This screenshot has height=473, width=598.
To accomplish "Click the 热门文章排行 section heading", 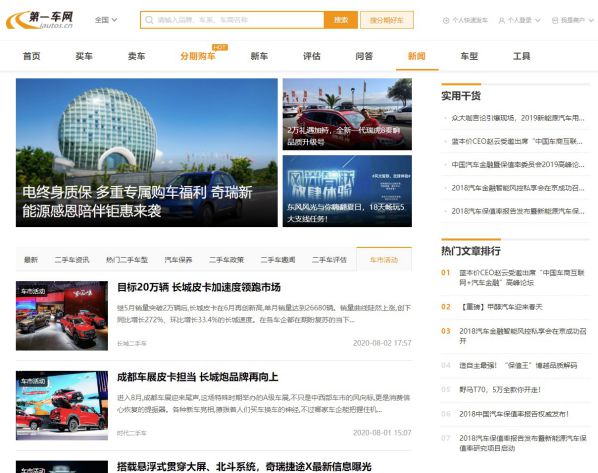I will click(x=471, y=251).
